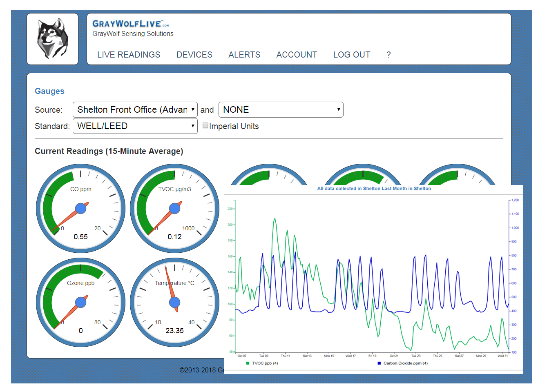538x392 pixels.
Task: Expand the Shelton Front Office source dropdown
Action: click(135, 110)
